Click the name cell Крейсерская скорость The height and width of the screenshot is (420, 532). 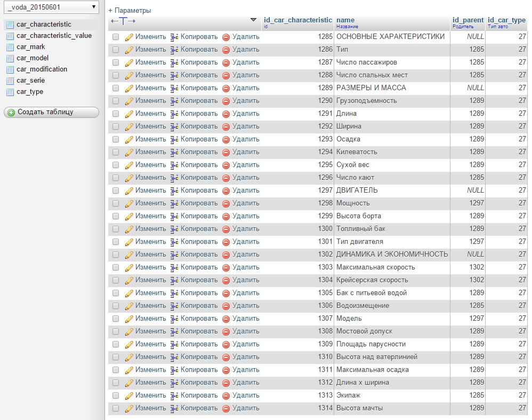point(372,280)
